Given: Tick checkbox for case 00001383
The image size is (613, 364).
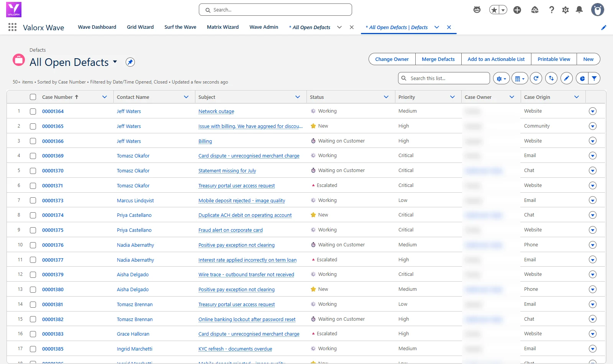Looking at the screenshot, I should pos(33,334).
